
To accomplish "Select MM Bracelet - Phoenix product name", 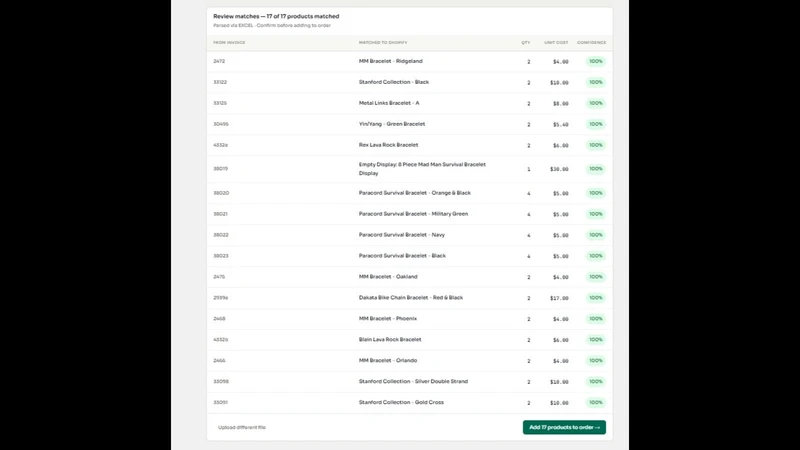I will 388,318.
